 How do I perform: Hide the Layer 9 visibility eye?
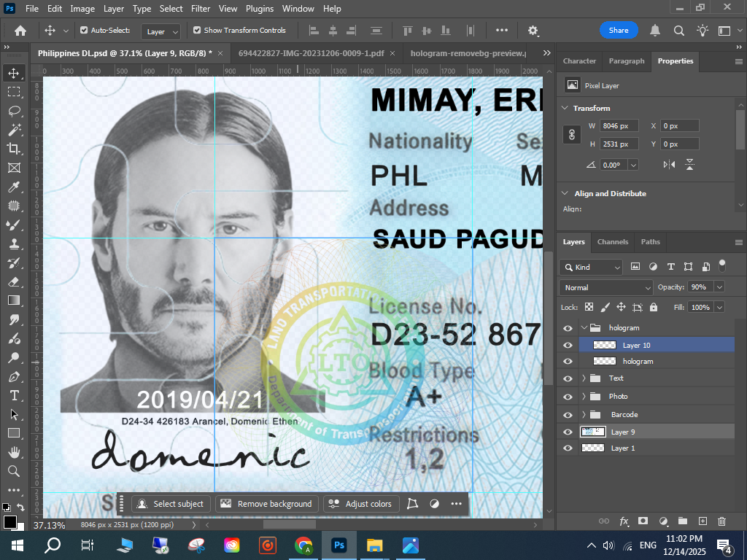tap(568, 432)
